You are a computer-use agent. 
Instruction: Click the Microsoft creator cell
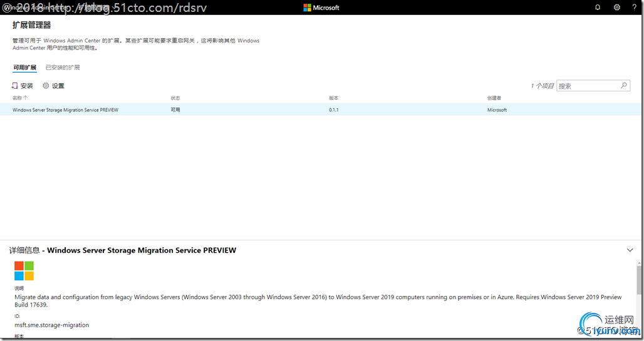tap(497, 110)
